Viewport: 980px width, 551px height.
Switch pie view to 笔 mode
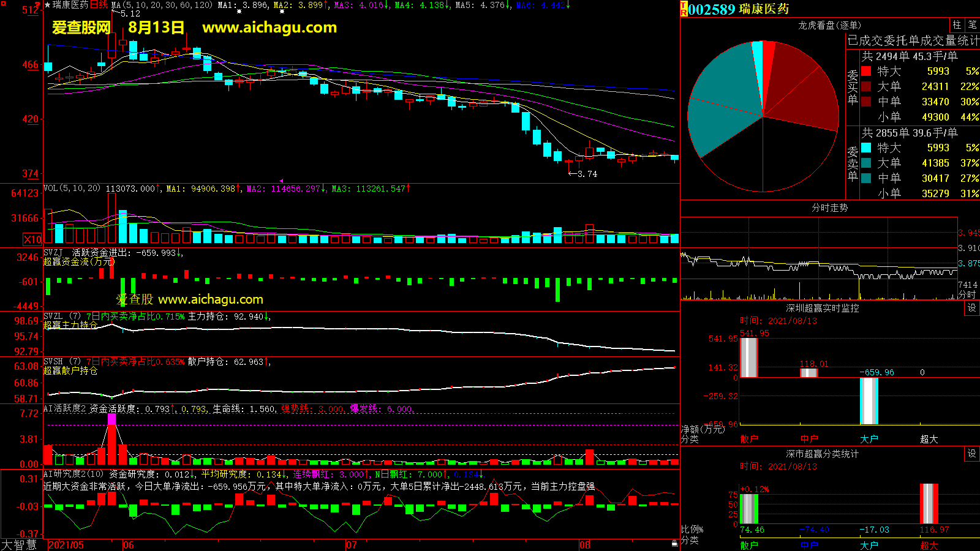click(972, 24)
